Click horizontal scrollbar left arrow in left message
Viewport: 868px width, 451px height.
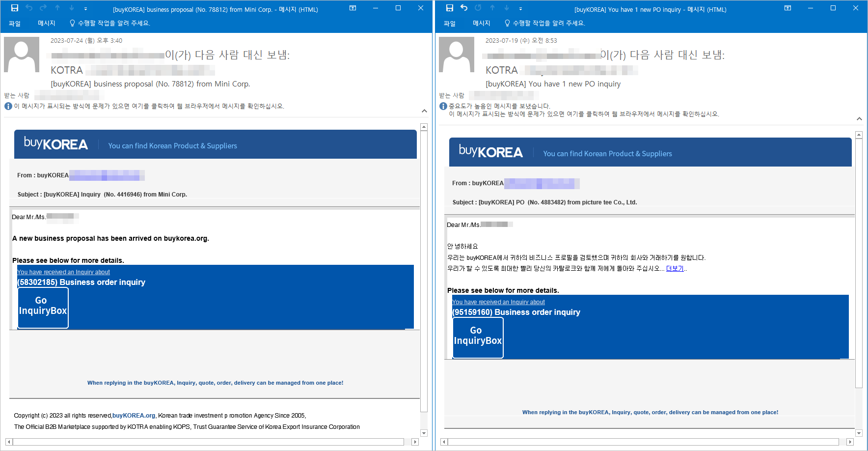[x=9, y=442]
